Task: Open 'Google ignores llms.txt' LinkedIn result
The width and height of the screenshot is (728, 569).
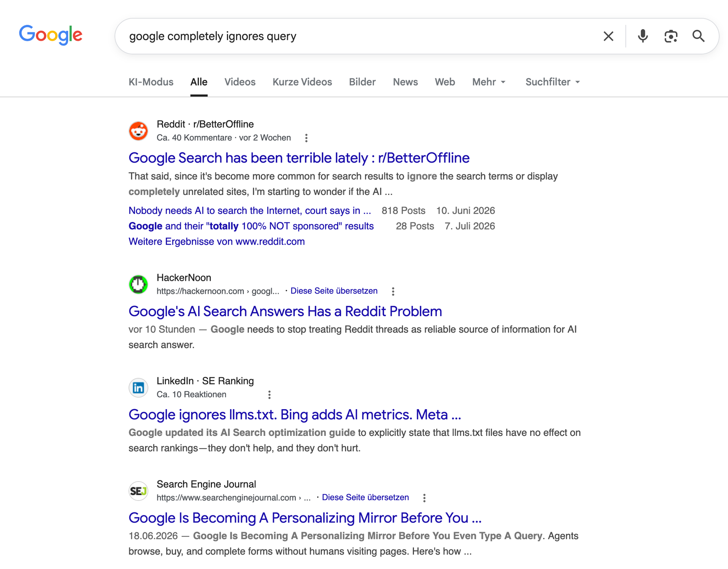Action: pos(295,415)
